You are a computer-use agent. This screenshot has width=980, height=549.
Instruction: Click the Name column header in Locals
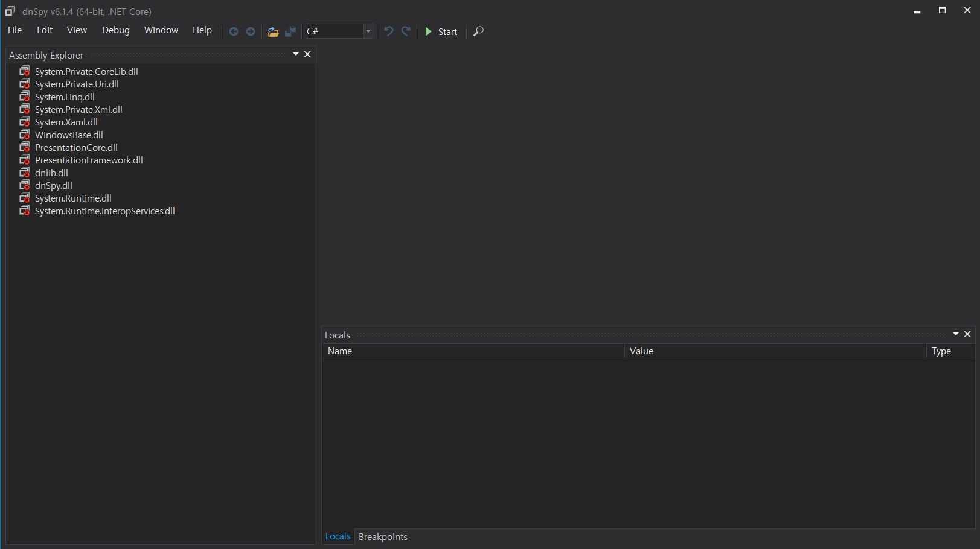click(473, 351)
